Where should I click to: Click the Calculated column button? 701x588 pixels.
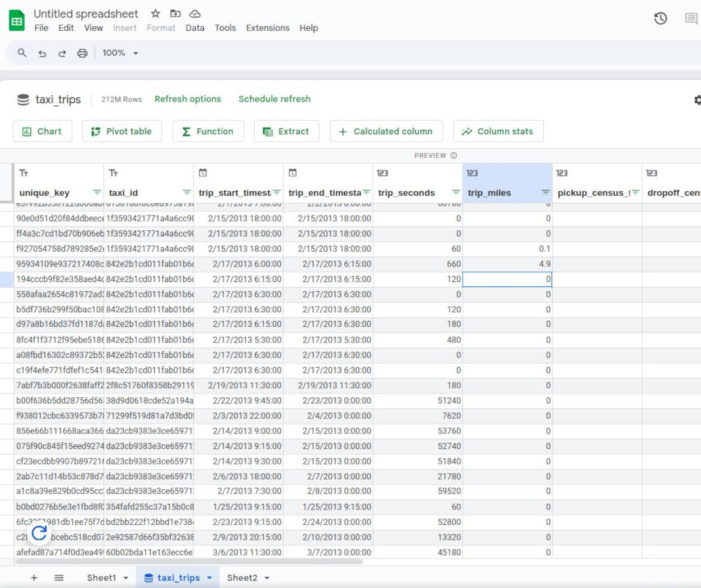pyautogui.click(x=386, y=131)
